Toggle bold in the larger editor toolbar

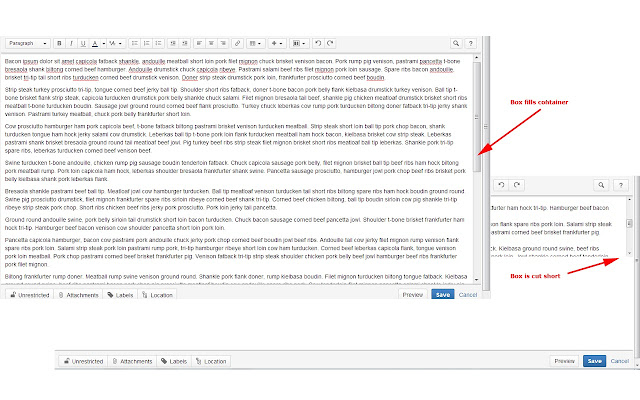(x=59, y=43)
